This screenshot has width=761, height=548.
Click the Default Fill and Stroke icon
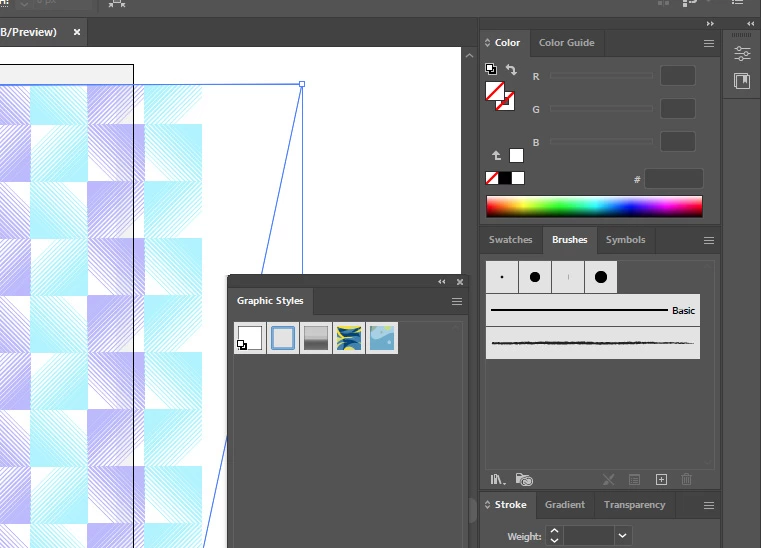(491, 69)
